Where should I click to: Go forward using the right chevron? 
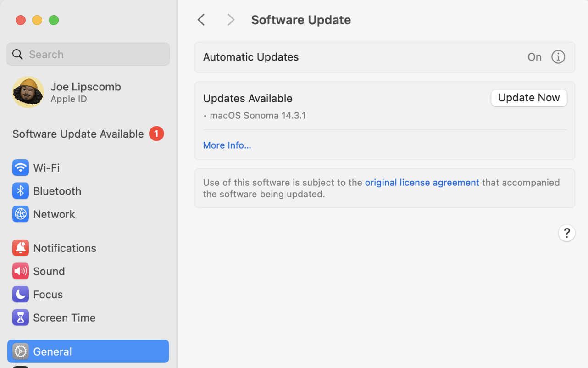[231, 20]
